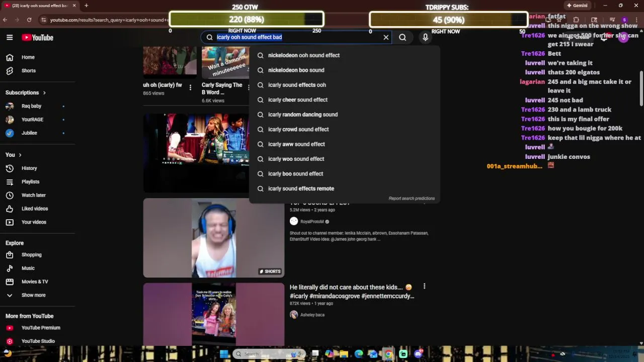Click the browser reload button

click(x=29, y=20)
